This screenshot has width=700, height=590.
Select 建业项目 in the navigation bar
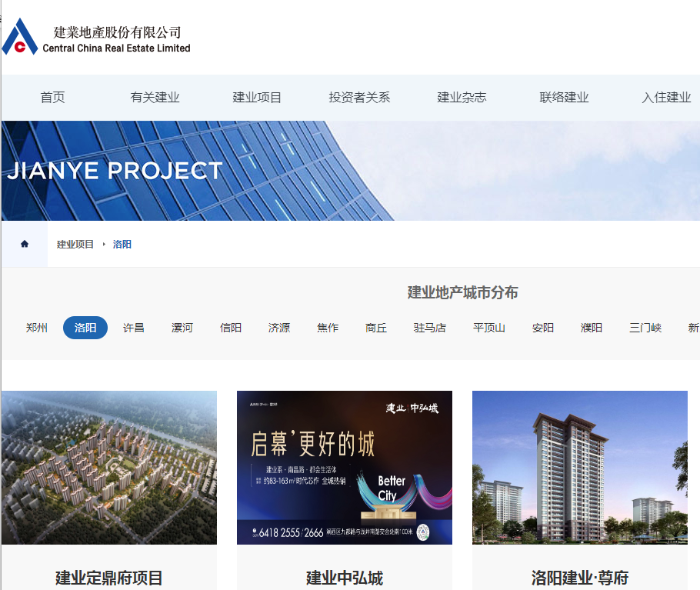click(x=257, y=98)
